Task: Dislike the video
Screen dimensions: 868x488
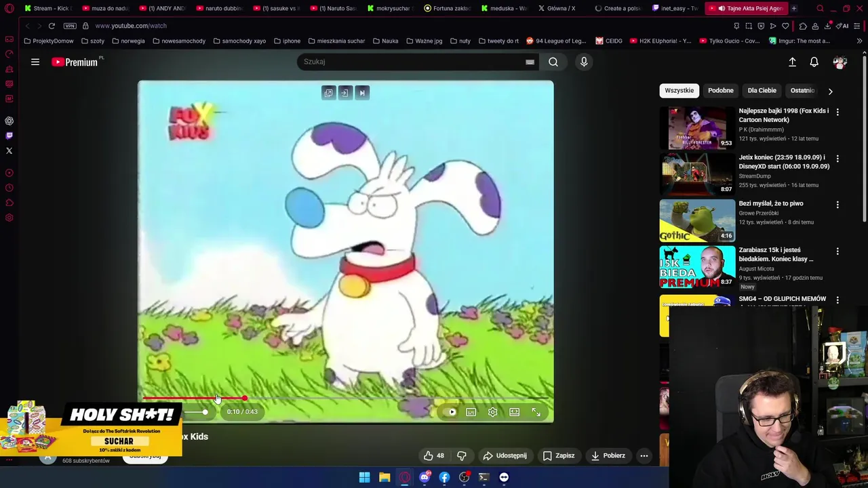Action: click(x=462, y=455)
